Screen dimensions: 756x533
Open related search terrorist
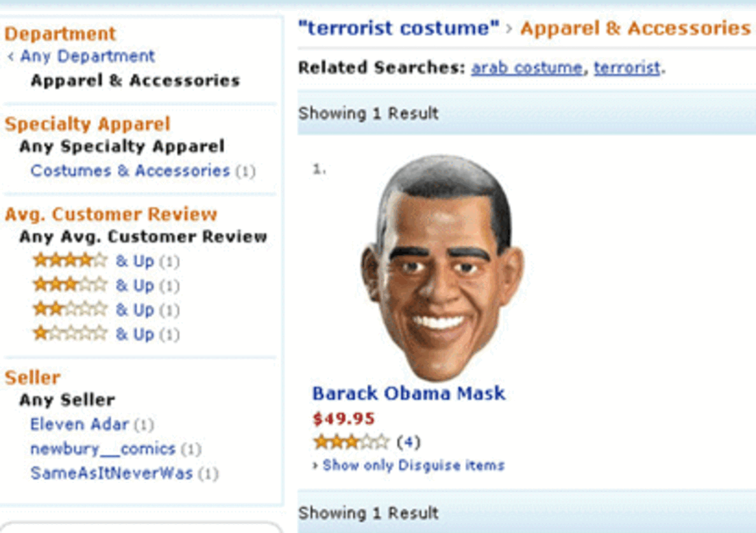coord(627,68)
